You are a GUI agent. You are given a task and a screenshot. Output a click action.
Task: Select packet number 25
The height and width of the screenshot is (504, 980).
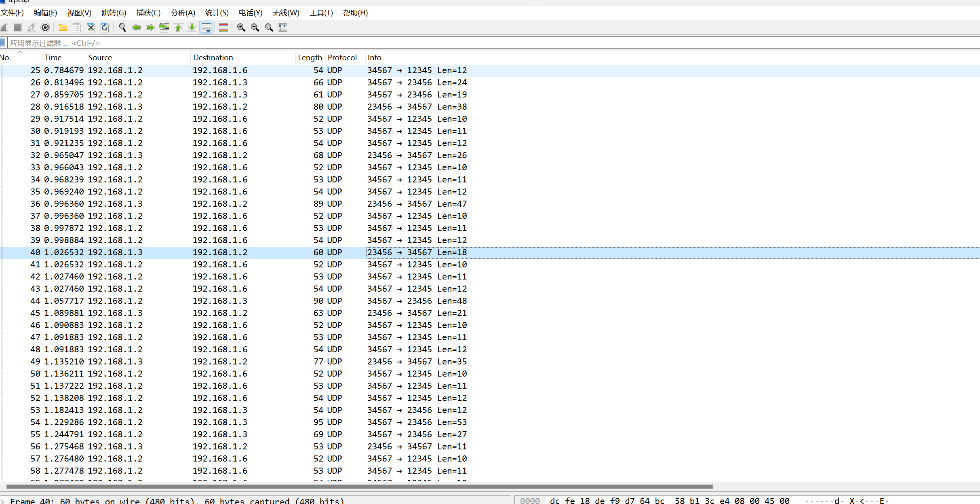490,70
